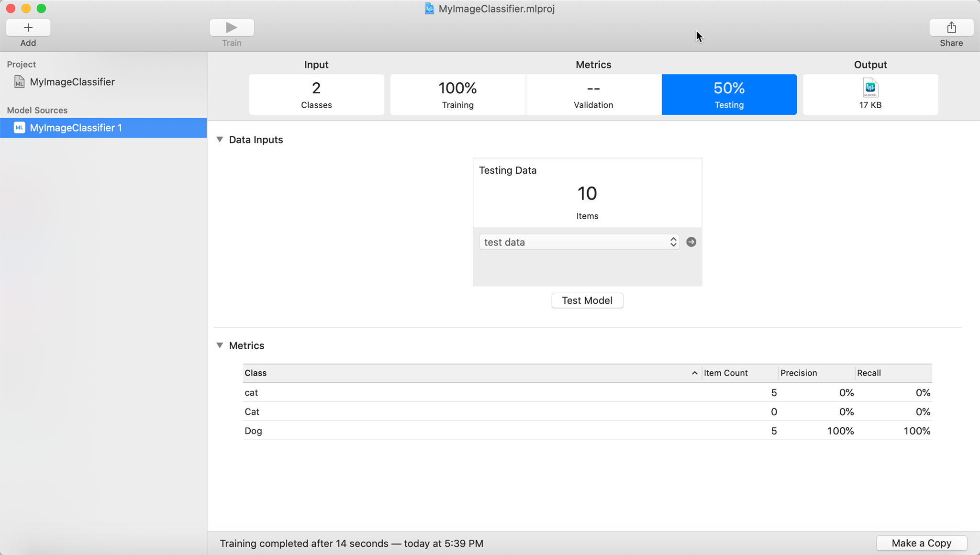Viewport: 980px width, 555px height.
Task: Click the ML icon beside MyImageClassifier 1
Action: [x=19, y=128]
